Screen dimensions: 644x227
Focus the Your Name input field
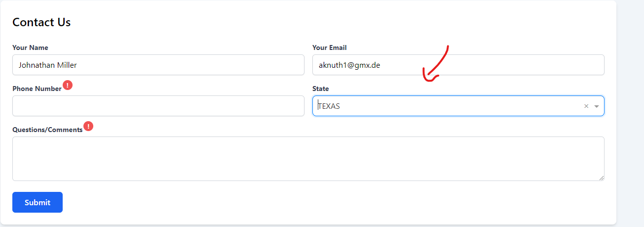[x=158, y=65]
